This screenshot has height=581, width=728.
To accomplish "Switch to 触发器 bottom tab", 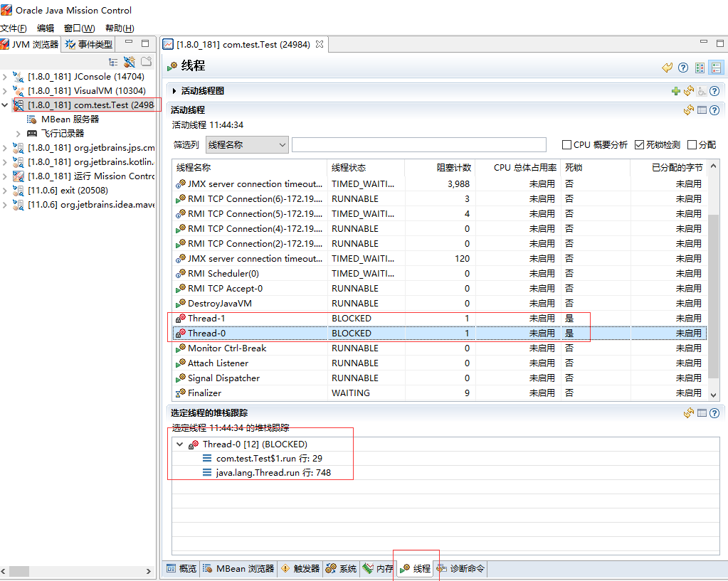I will point(300,568).
